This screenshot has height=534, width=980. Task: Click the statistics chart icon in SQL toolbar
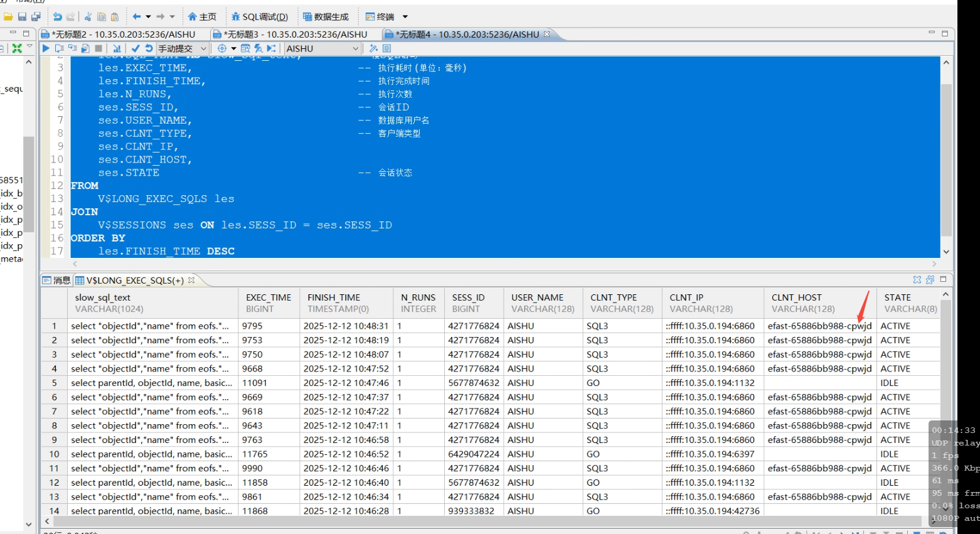tap(117, 48)
